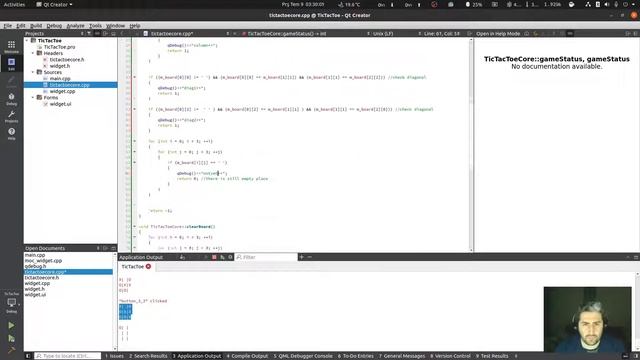This screenshot has width=640, height=360.
Task: Click Line/Col position indicator
Action: (442, 33)
